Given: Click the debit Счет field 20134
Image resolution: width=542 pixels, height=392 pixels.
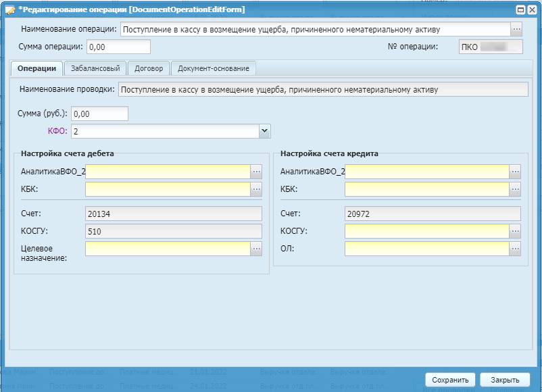Looking at the screenshot, I should (173, 214).
